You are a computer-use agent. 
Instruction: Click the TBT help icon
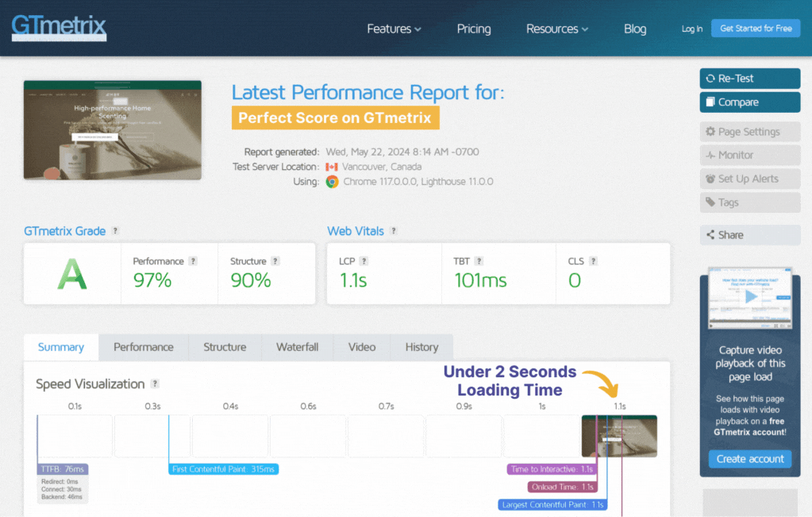[479, 261]
